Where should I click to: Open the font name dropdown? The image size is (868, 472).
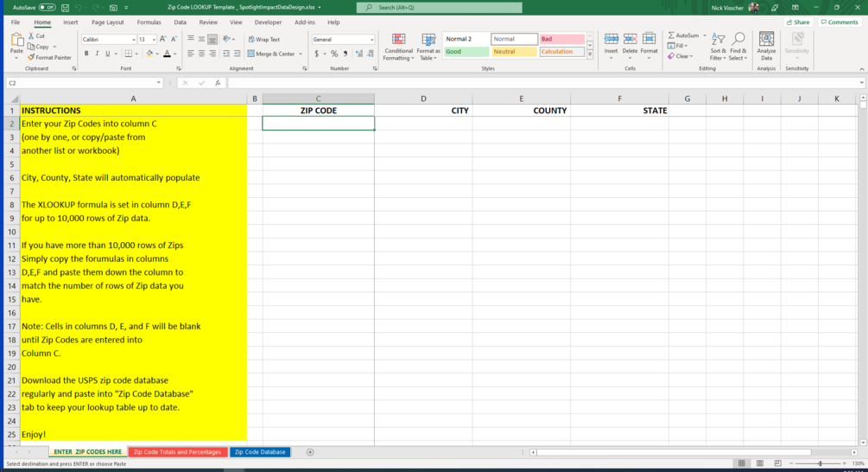pyautogui.click(x=133, y=40)
